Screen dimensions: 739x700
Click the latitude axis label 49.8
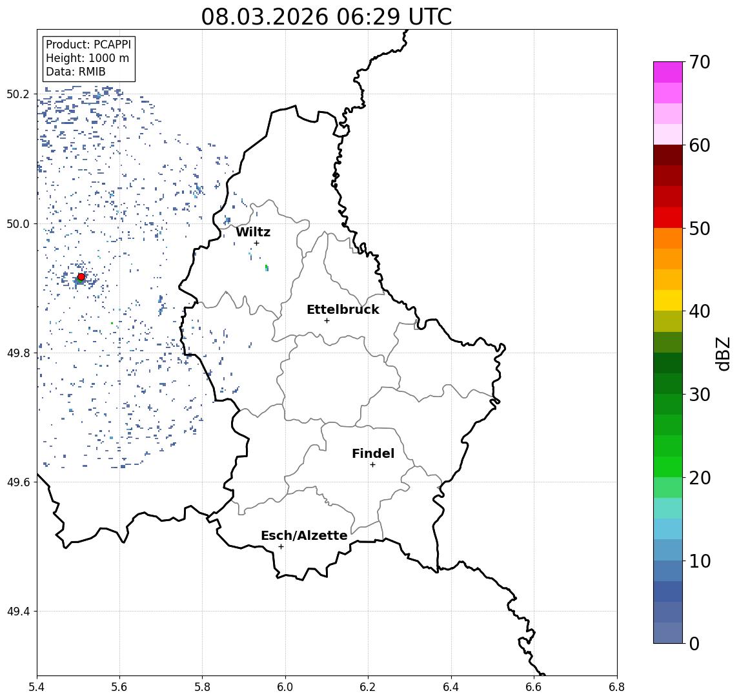click(18, 353)
